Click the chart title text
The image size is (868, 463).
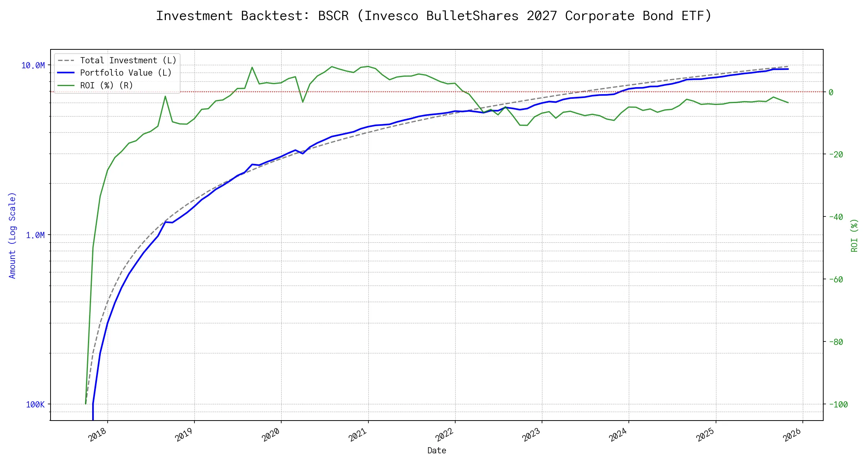click(x=434, y=16)
